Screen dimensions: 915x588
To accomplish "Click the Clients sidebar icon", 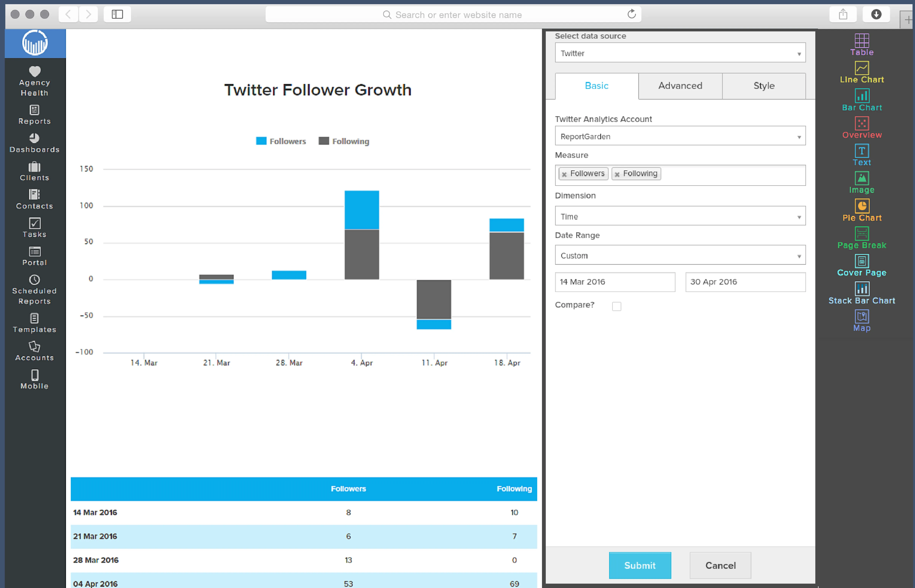I will pos(34,171).
